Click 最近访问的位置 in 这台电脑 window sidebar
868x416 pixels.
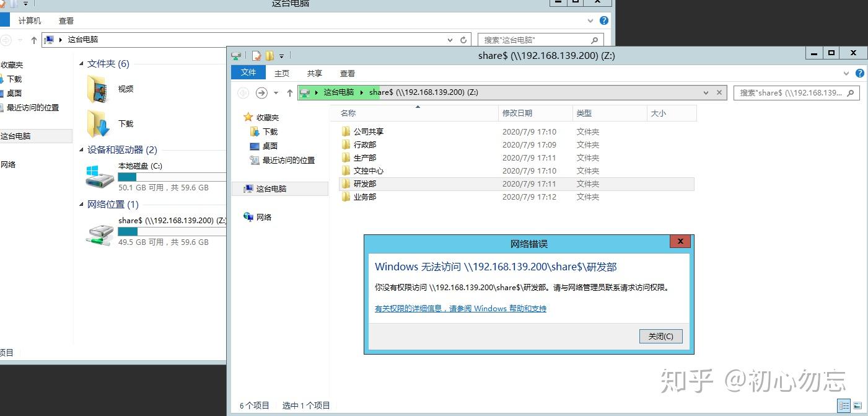pos(32,107)
